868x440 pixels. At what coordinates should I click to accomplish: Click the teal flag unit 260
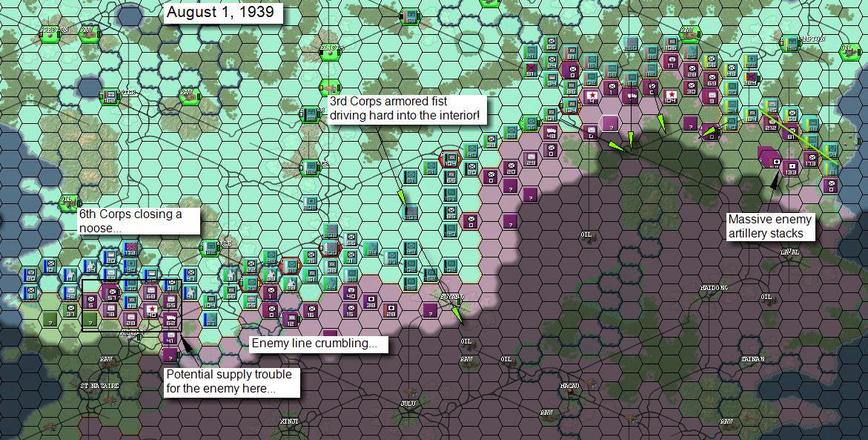click(x=630, y=45)
